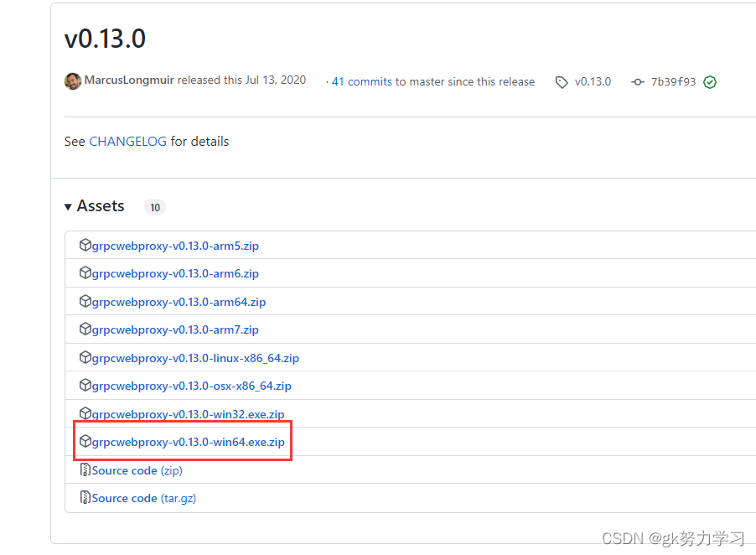Click the Assets heading text
This screenshot has height=555, width=756.
pos(101,206)
